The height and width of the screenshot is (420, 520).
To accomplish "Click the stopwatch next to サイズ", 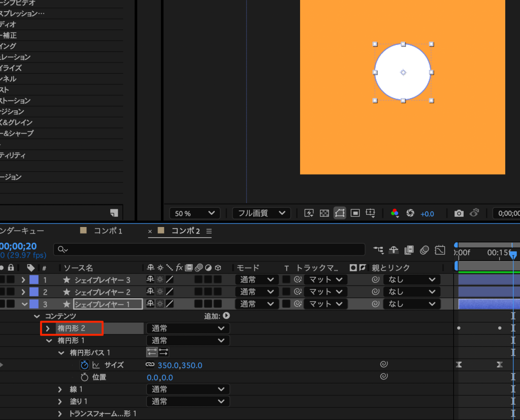I will [84, 365].
